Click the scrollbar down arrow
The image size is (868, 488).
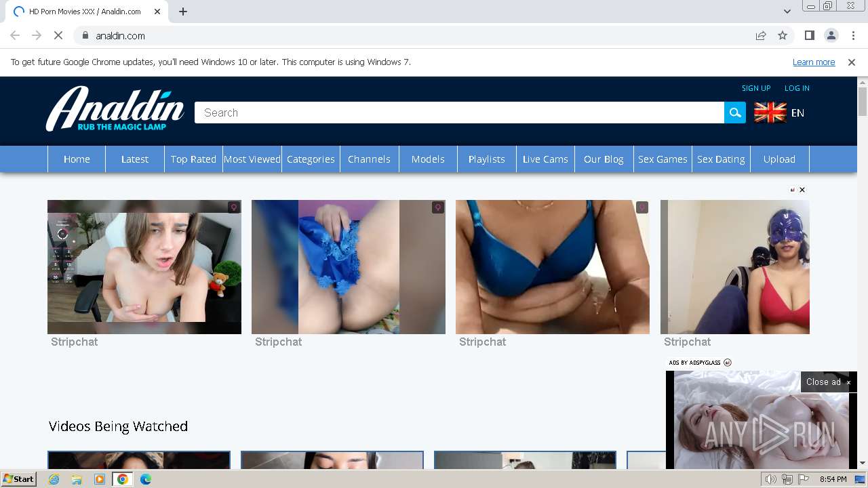(863, 464)
